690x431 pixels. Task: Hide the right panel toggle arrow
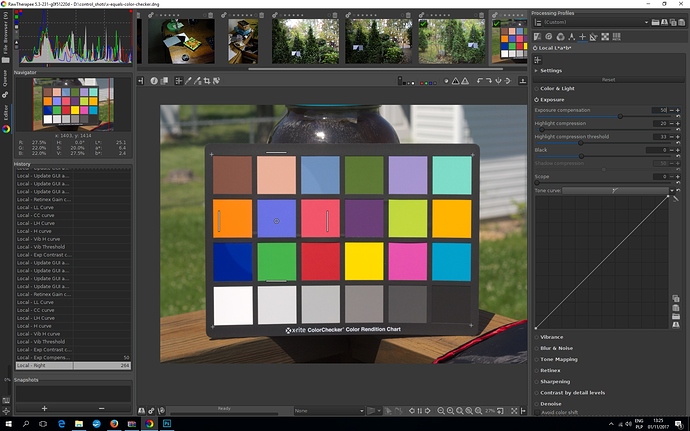[x=523, y=411]
